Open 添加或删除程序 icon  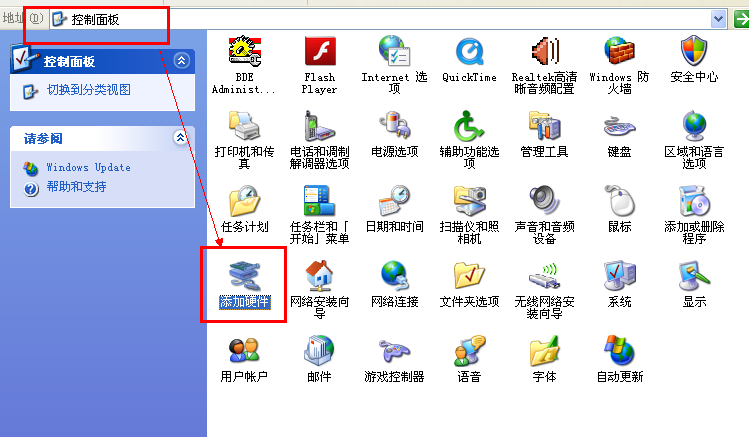[694, 201]
